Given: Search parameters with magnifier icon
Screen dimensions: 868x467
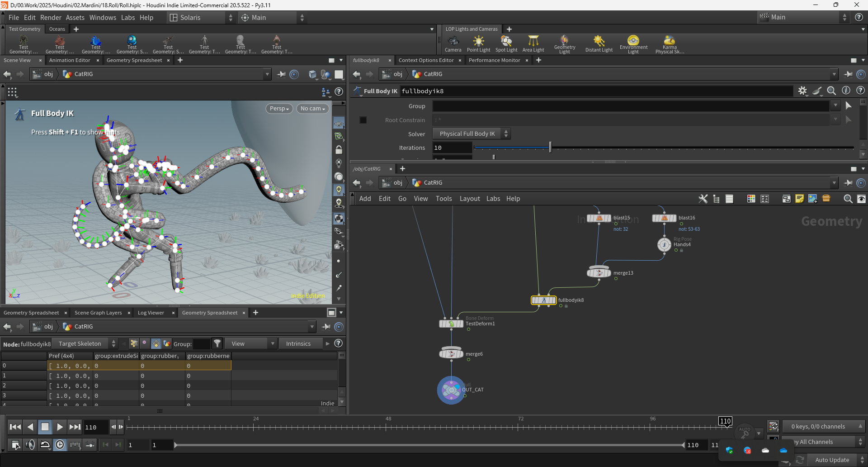Looking at the screenshot, I should coord(831,91).
